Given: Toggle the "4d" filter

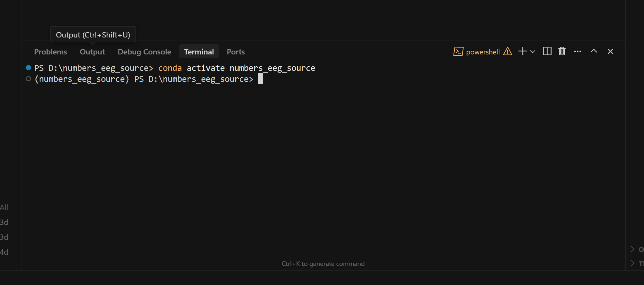Looking at the screenshot, I should (x=4, y=251).
